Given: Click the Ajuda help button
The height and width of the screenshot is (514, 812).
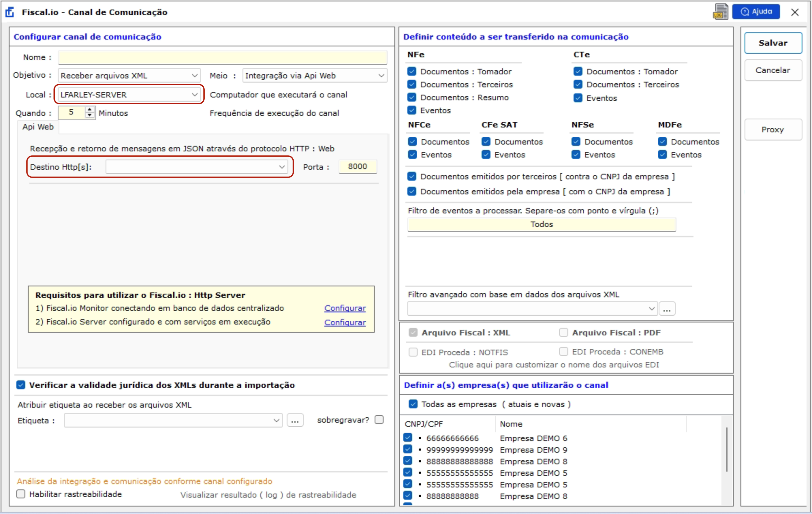Looking at the screenshot, I should coord(756,12).
